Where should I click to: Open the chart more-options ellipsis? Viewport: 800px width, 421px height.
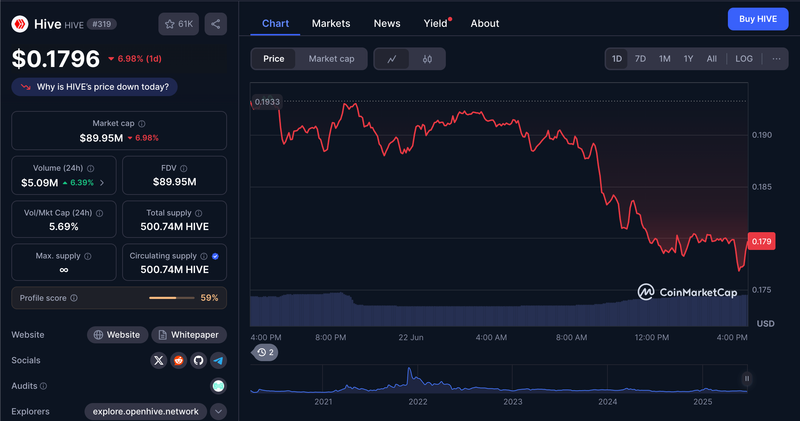coord(776,59)
